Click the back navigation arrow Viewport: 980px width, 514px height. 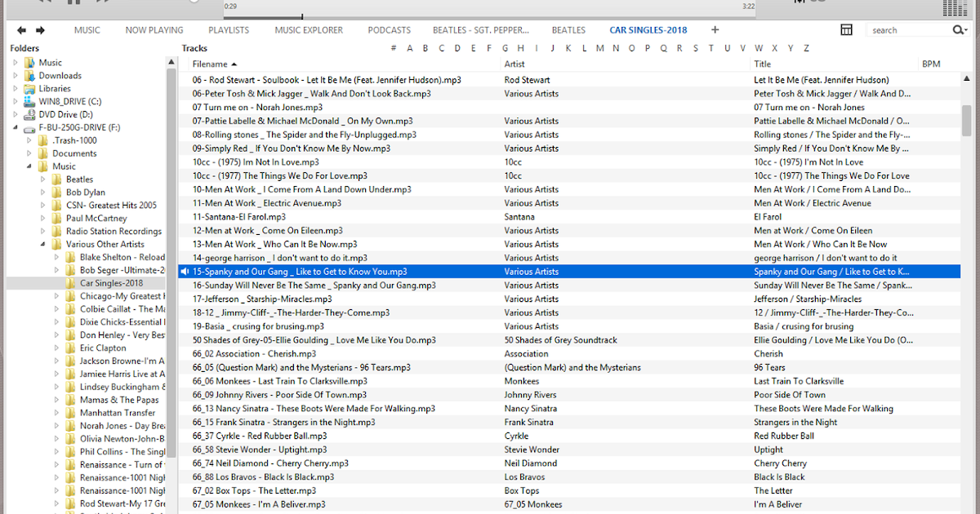[x=22, y=30]
